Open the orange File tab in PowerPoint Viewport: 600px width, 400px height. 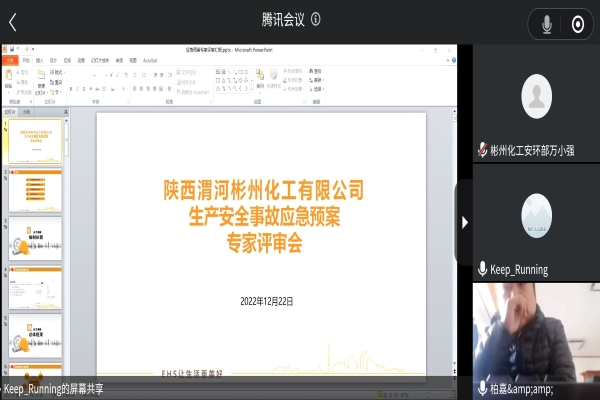tap(8, 59)
